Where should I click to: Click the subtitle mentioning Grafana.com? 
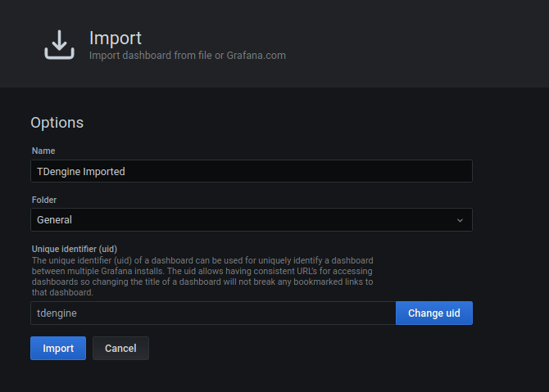coord(187,56)
